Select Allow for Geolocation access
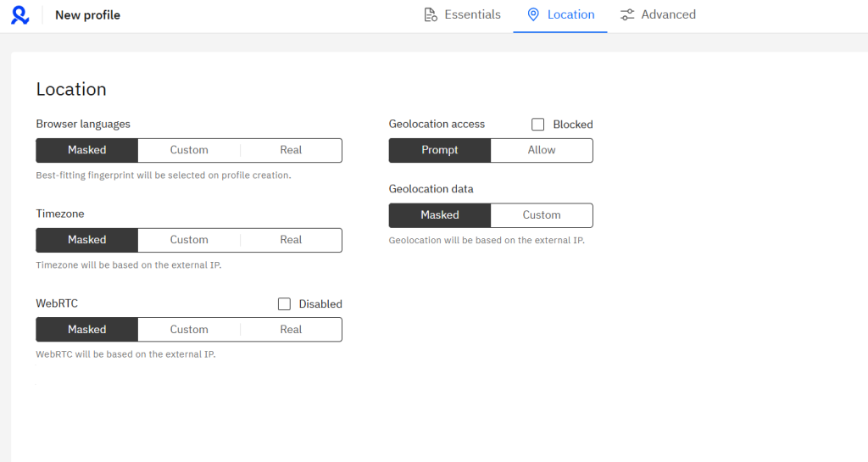This screenshot has height=462, width=868. (x=542, y=150)
